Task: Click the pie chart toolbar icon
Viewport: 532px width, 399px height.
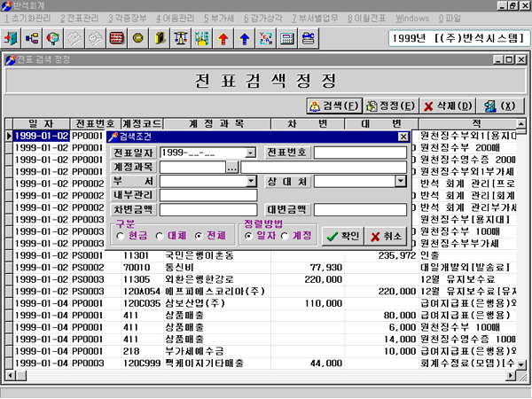Action: [53, 39]
